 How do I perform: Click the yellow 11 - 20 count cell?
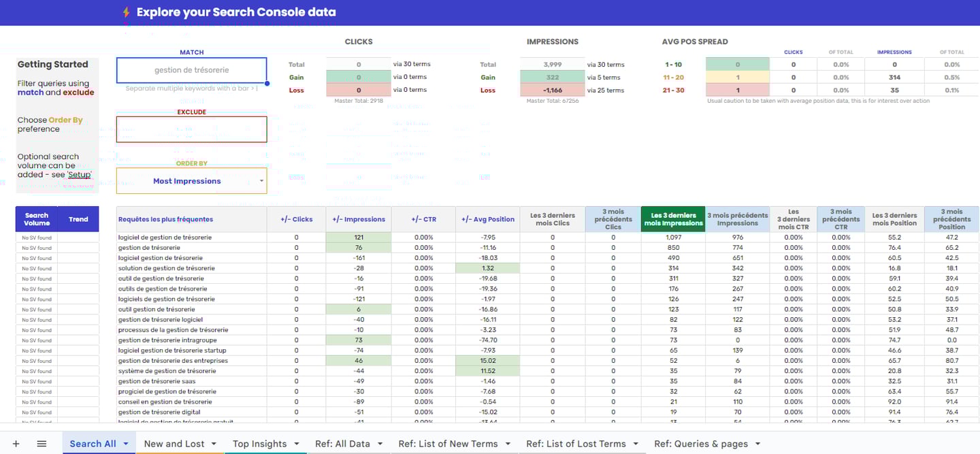coord(737,77)
